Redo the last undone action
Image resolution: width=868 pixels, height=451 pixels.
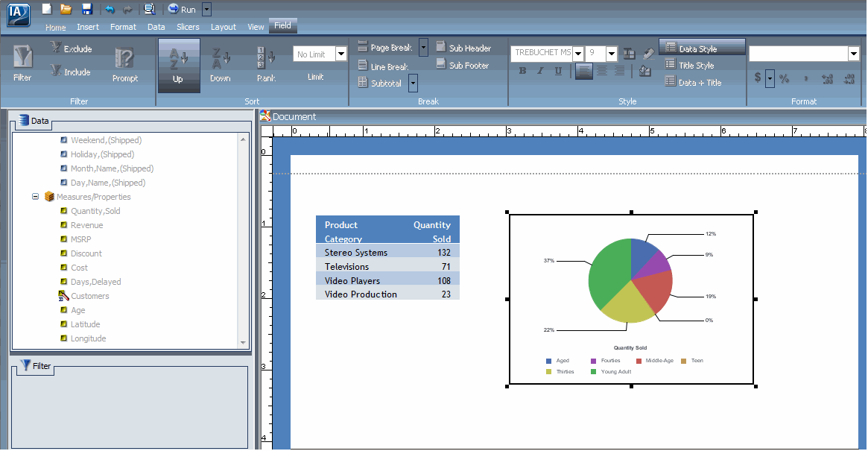click(x=128, y=10)
